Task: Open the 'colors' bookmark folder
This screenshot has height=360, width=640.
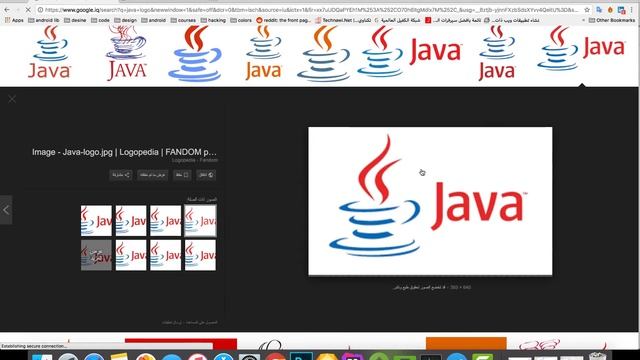Action: (241, 20)
